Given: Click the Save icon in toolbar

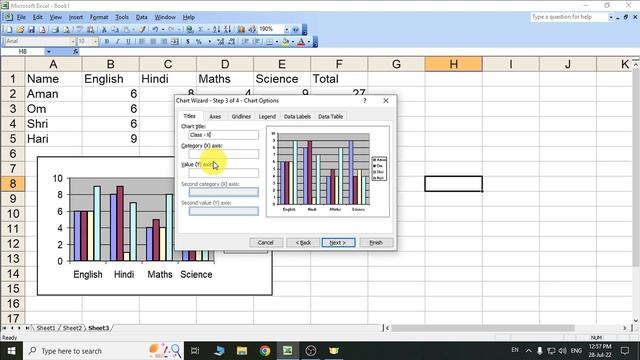Looking at the screenshot, I should coord(31,29).
